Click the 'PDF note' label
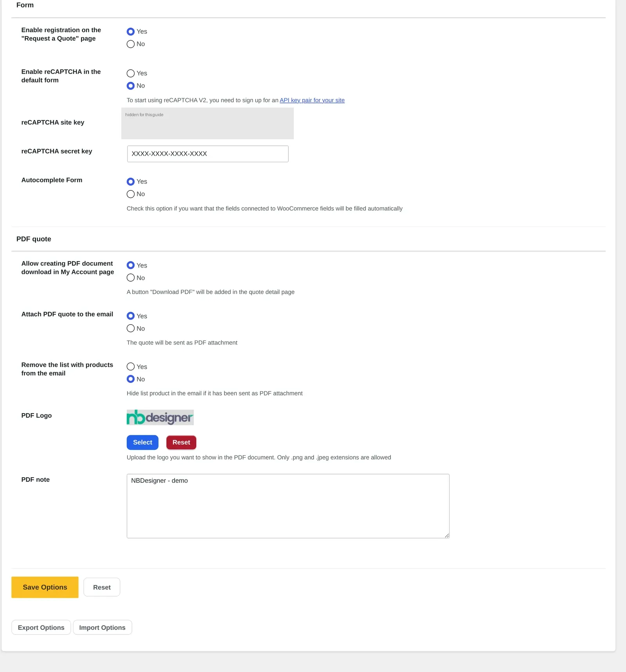This screenshot has width=626, height=672. 36,480
